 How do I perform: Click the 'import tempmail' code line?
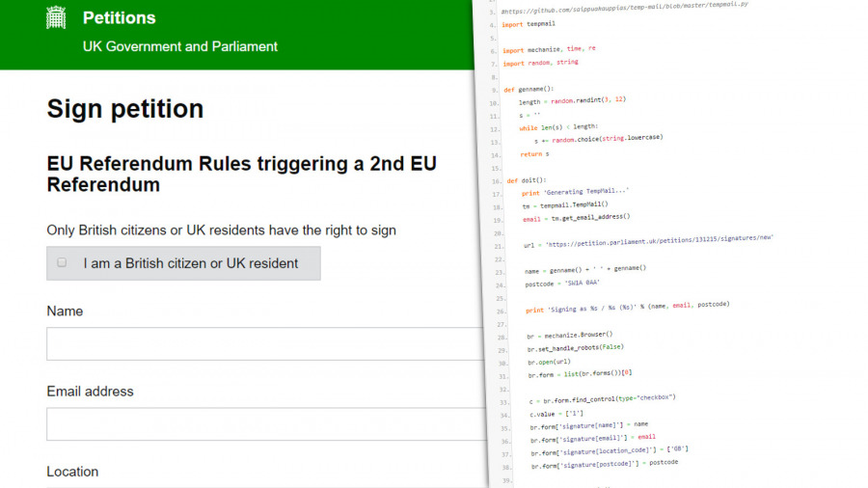click(x=529, y=24)
